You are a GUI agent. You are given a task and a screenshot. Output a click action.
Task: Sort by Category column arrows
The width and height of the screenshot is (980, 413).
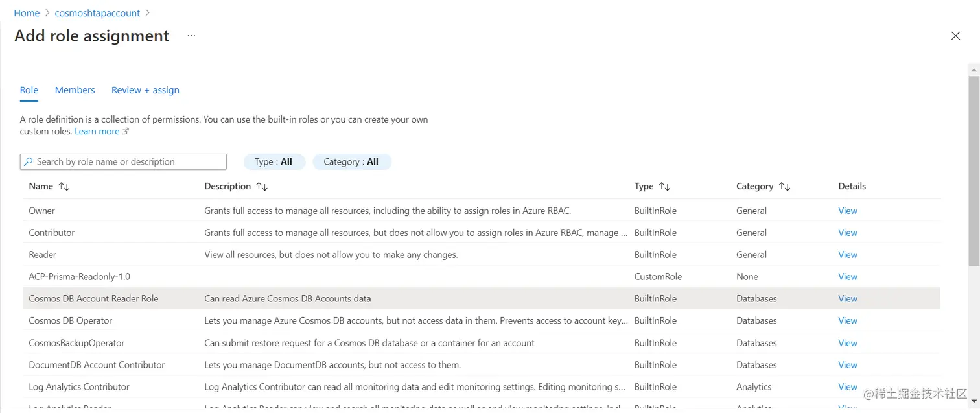tap(784, 187)
